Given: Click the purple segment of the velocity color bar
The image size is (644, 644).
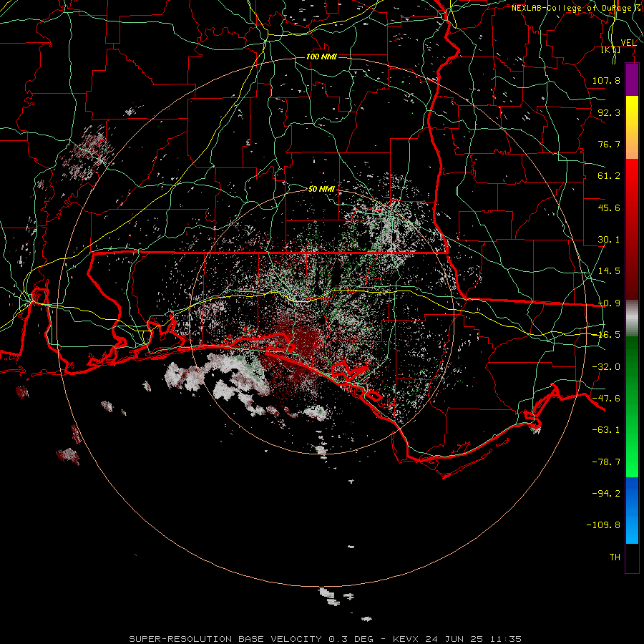Looking at the screenshot, I should tap(632, 80).
